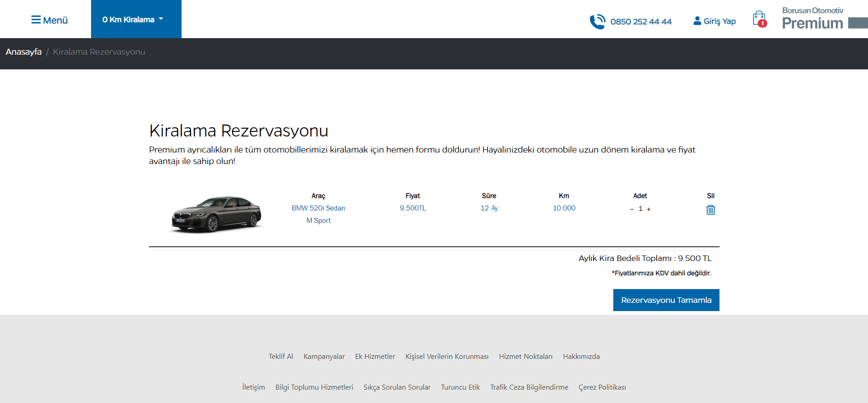Click the Kiralama Rezervasyonu page heading
The width and height of the screenshot is (868, 403).
(239, 131)
